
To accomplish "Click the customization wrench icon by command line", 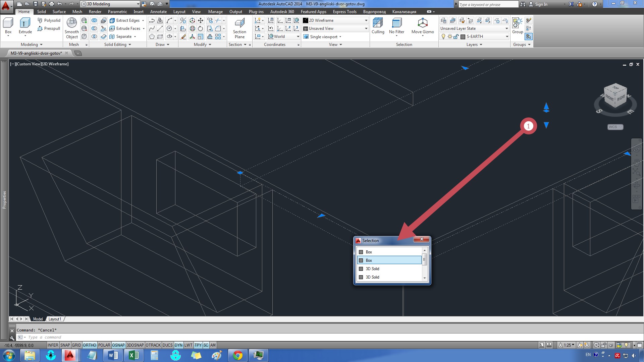I will (x=12, y=338).
